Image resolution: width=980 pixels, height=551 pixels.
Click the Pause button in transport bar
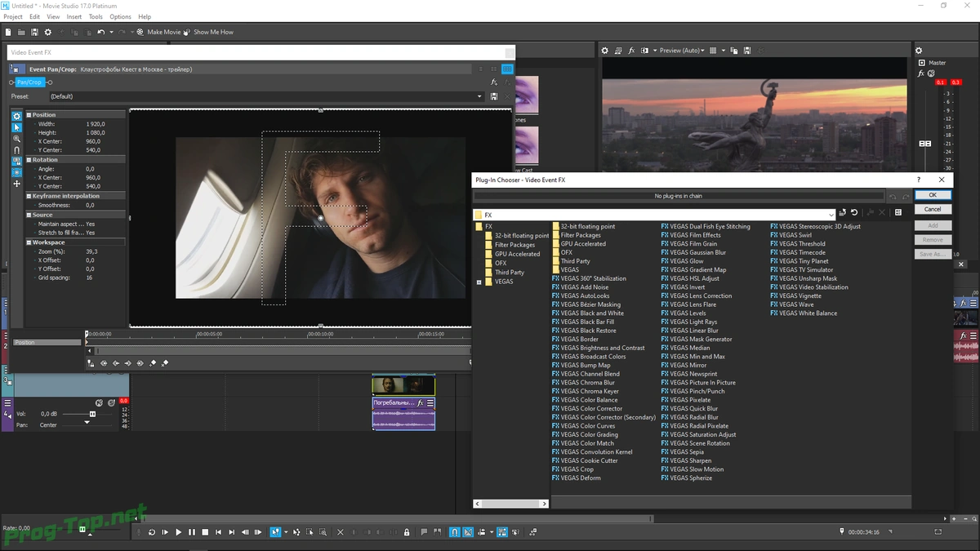192,532
